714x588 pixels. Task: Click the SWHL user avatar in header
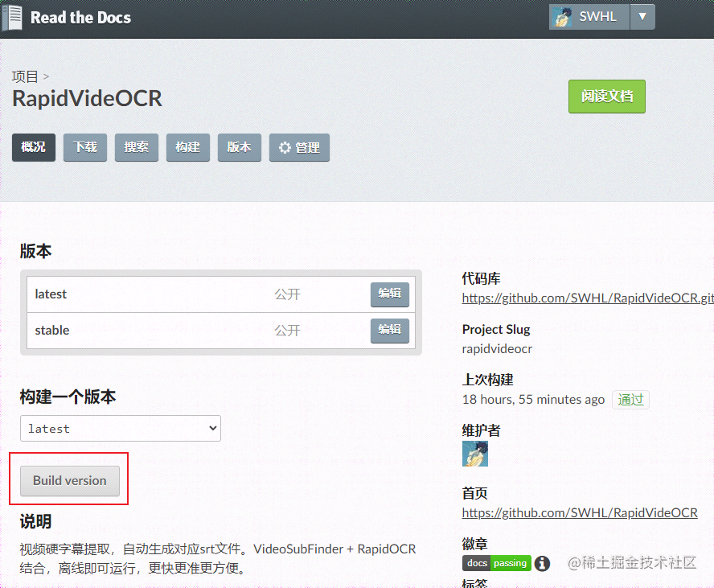562,17
